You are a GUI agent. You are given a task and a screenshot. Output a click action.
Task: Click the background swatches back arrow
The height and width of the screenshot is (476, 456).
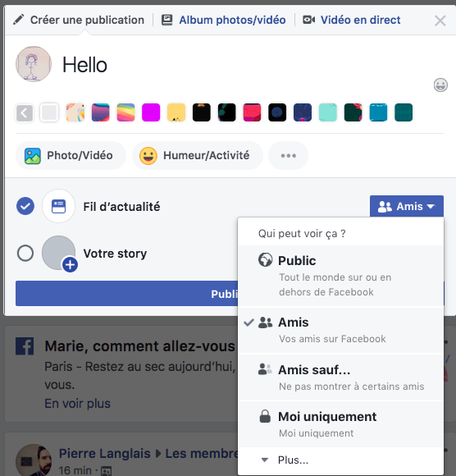[x=25, y=113]
